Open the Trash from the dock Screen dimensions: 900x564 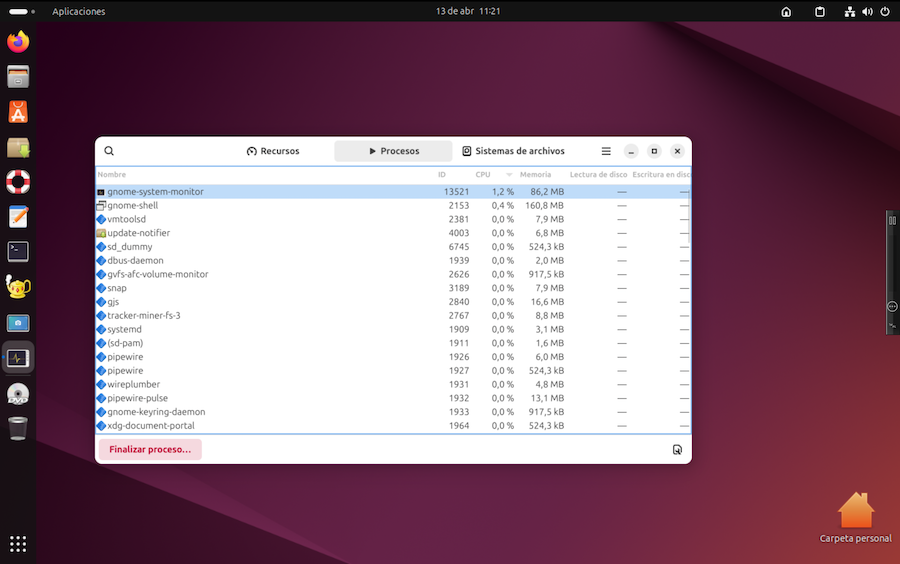18,429
